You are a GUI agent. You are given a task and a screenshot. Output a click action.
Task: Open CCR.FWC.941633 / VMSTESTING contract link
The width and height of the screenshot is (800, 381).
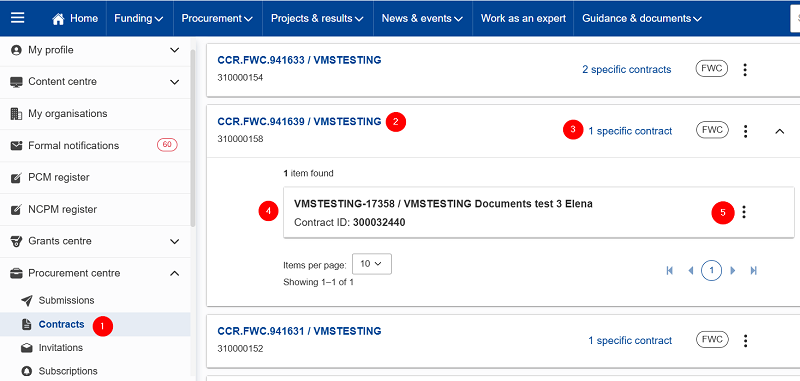(299, 60)
